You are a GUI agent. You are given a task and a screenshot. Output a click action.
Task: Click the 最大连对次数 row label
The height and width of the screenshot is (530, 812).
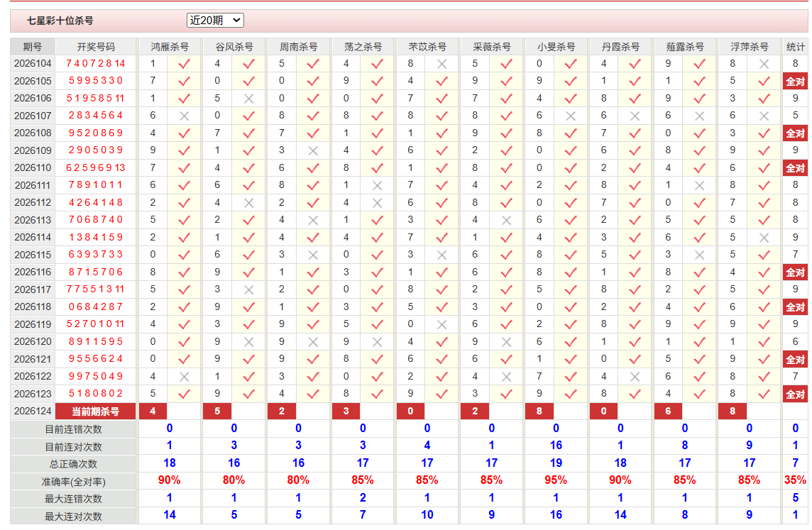(73, 516)
